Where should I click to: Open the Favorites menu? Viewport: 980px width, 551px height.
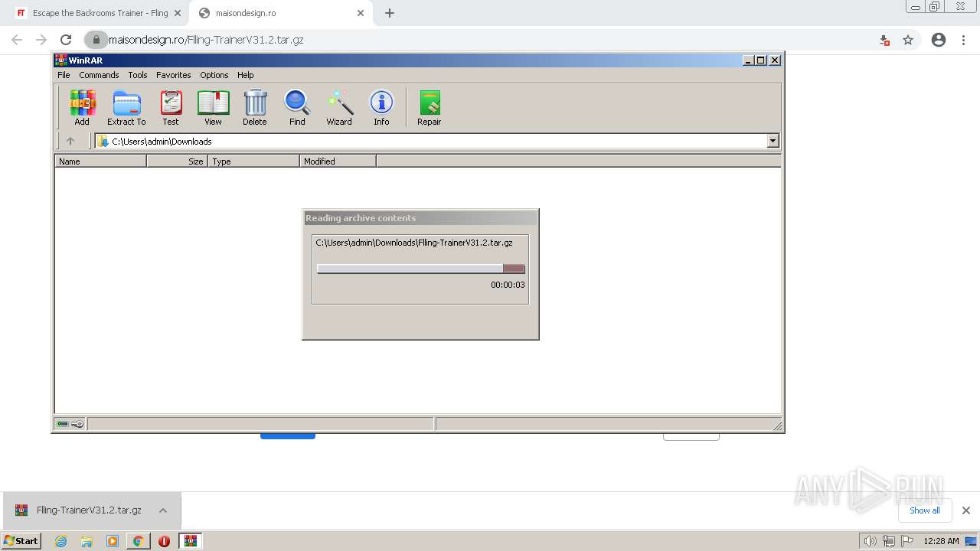click(x=174, y=75)
